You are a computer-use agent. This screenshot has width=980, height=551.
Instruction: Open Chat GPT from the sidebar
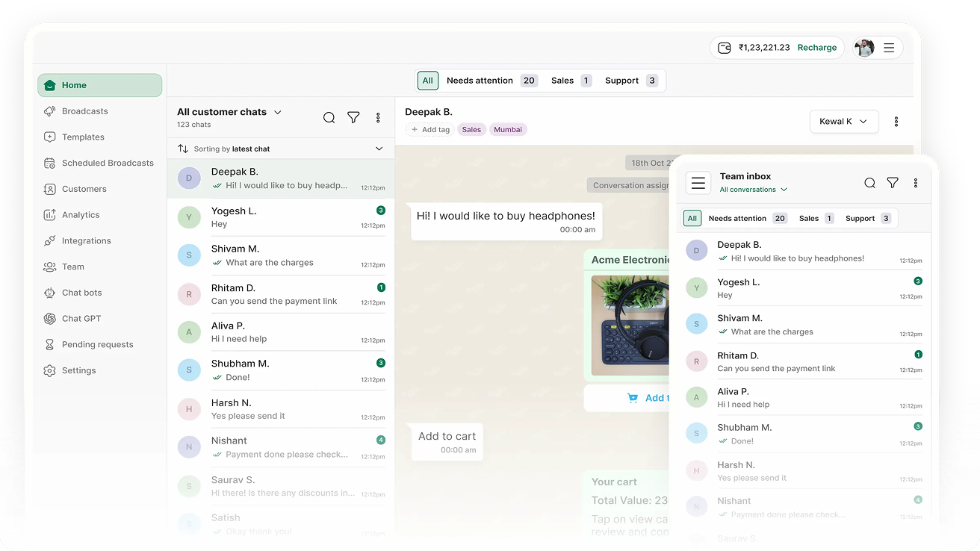pos(81,319)
